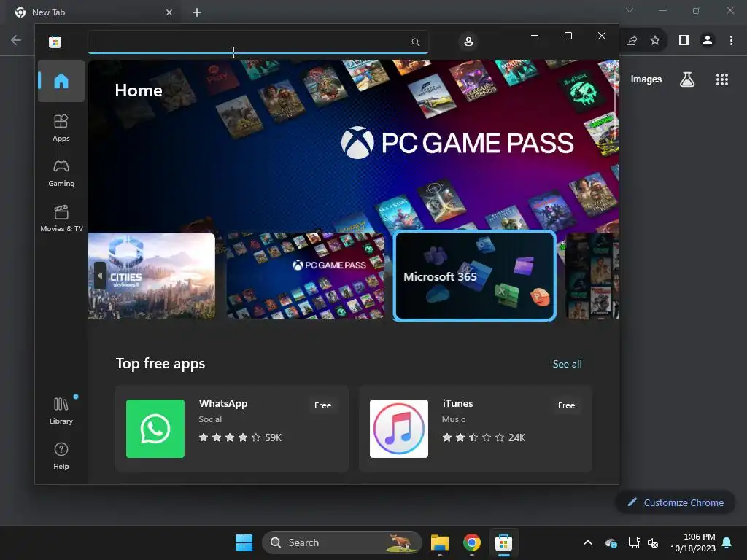The width and height of the screenshot is (747, 560).
Task: Bookmark this page with Chrome star icon
Action: (655, 41)
